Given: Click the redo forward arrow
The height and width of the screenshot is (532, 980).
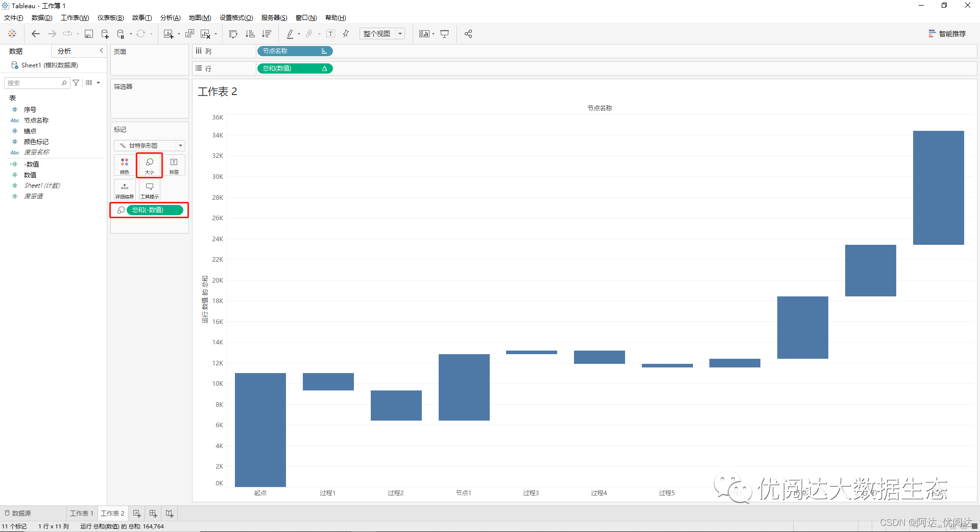Looking at the screenshot, I should (52, 34).
